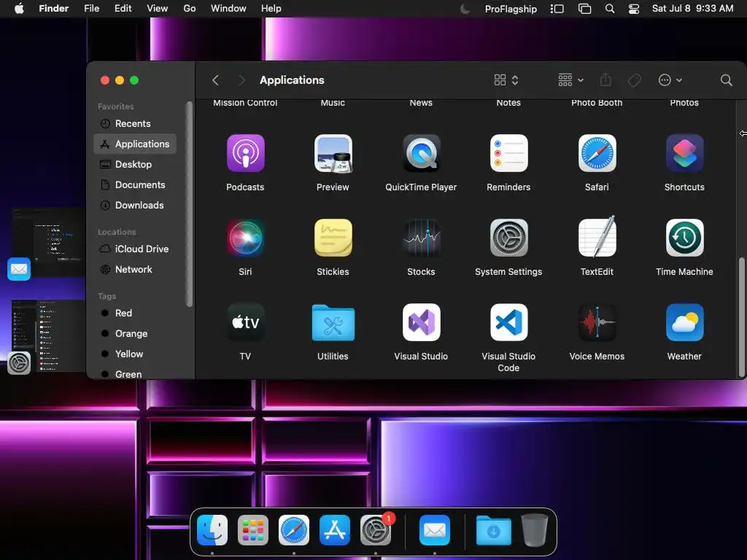The height and width of the screenshot is (560, 747).
Task: Click the Finder icon in the Dock
Action: pyautogui.click(x=212, y=530)
